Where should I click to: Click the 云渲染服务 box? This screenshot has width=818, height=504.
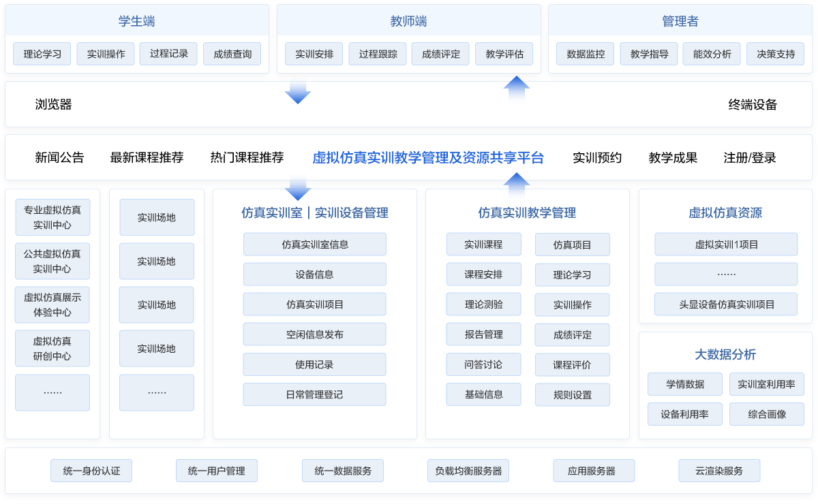coord(719,471)
